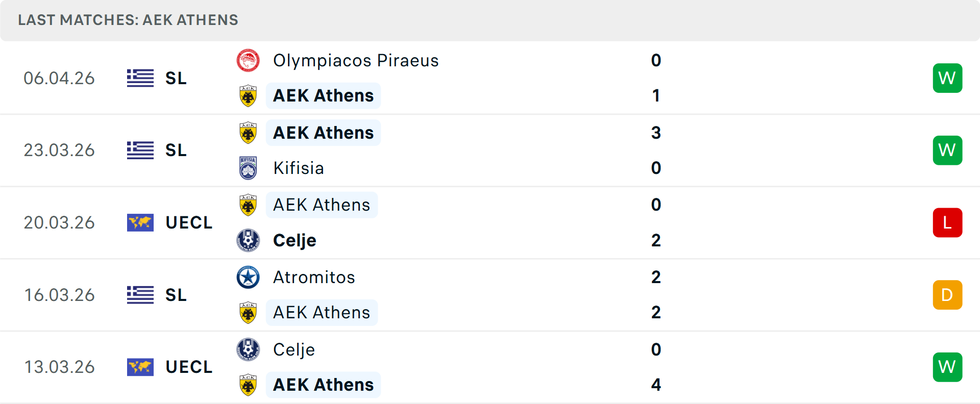The image size is (980, 404).
Task: Open the LAST MATCHES: AEK ATHENS header
Action: click(x=128, y=20)
